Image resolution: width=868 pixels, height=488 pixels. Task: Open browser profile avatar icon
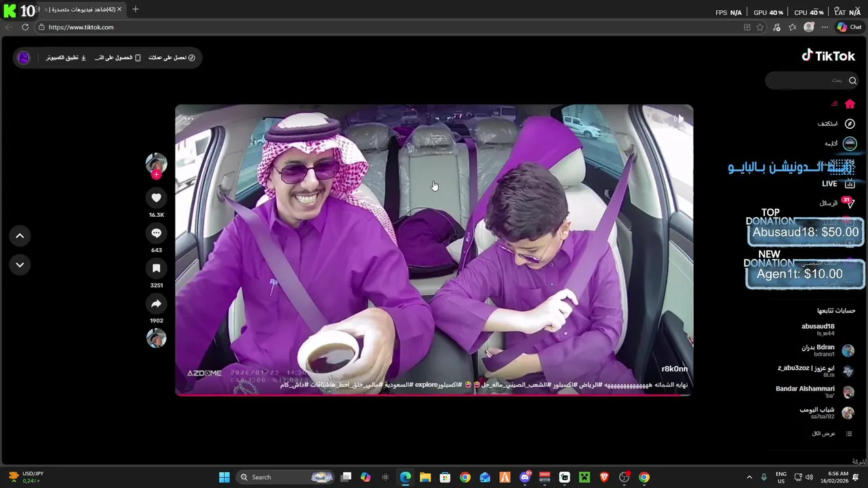808,27
